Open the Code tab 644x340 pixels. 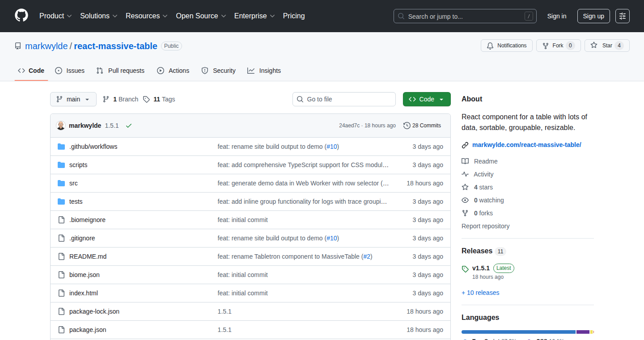[x=31, y=71]
